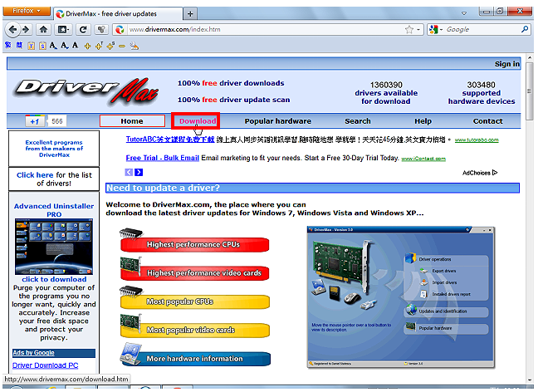Open the browser home page button
The width and height of the screenshot is (543, 392).
click(43, 29)
